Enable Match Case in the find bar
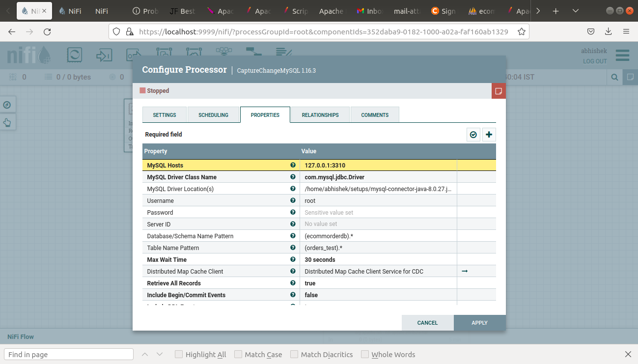 (x=238, y=354)
